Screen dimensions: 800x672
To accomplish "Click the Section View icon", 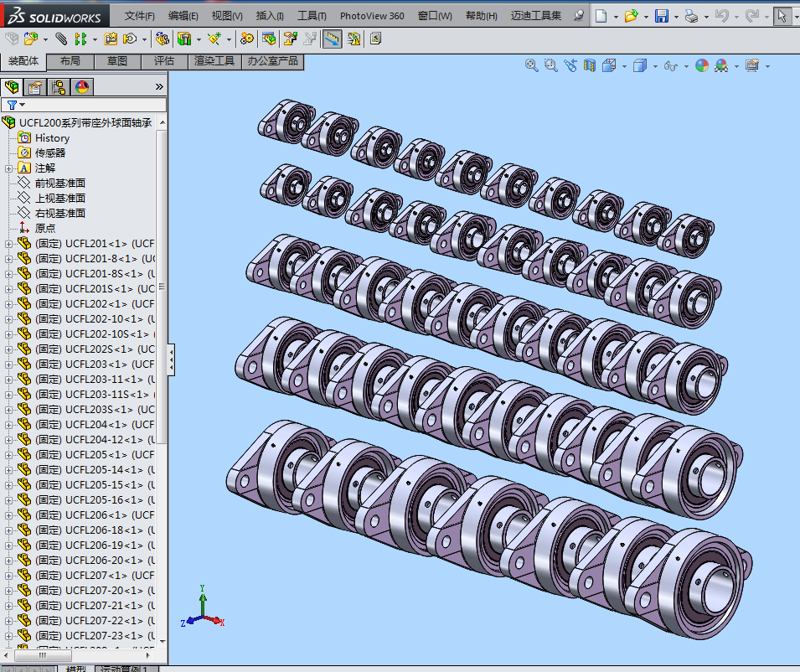I will pyautogui.click(x=590, y=65).
